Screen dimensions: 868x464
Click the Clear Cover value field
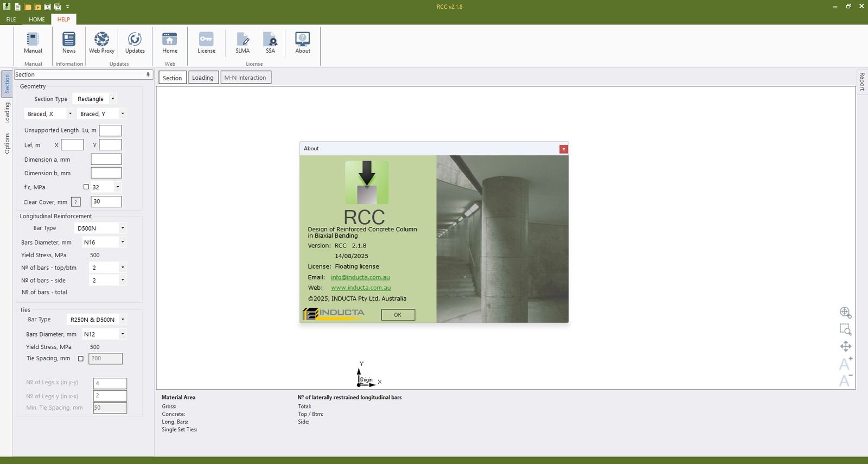pos(106,201)
